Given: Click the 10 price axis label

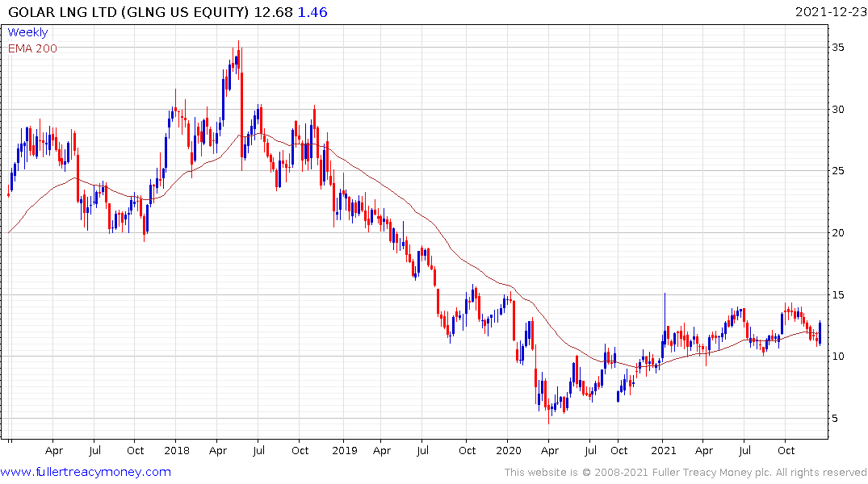Looking at the screenshot, I should click(837, 357).
